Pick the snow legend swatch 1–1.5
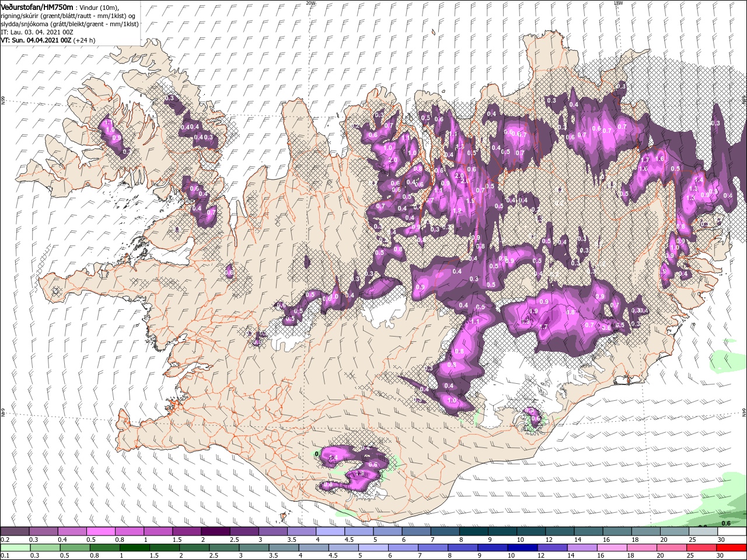Image resolution: width=747 pixels, height=560 pixels. [158, 531]
